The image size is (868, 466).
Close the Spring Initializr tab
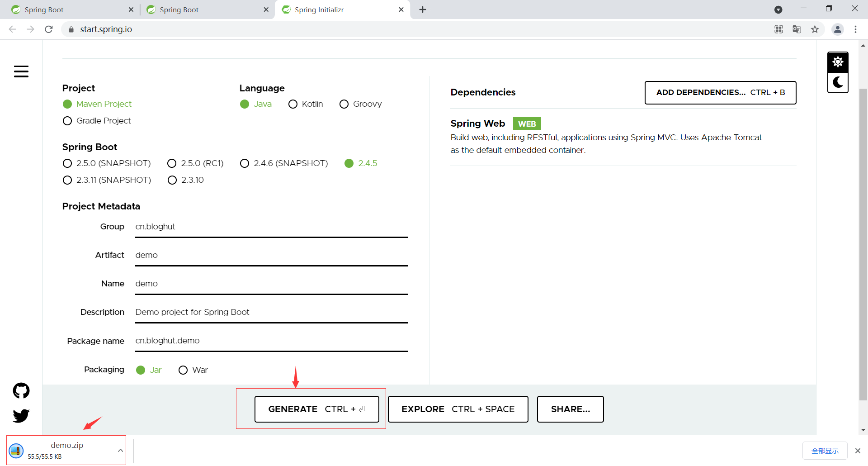(x=401, y=10)
